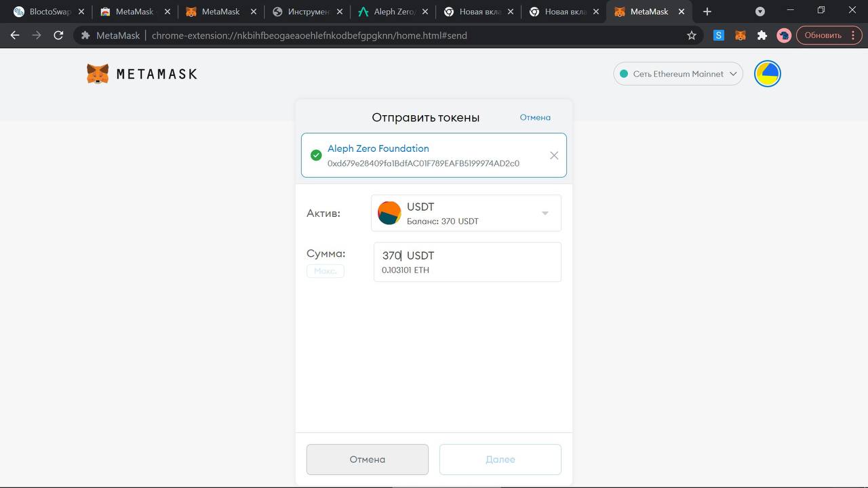Open the Extensions puzzle icon

762,35
